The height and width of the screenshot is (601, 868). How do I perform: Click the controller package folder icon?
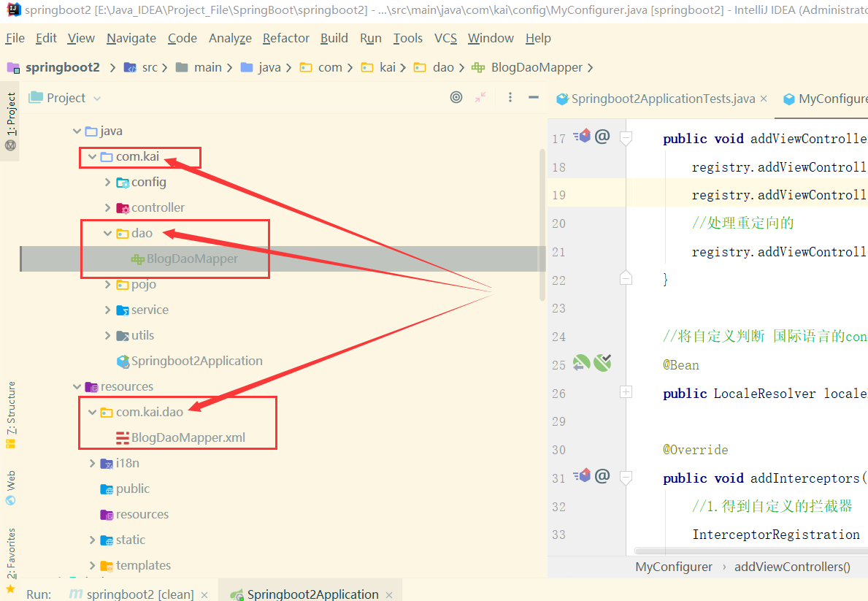pos(123,207)
